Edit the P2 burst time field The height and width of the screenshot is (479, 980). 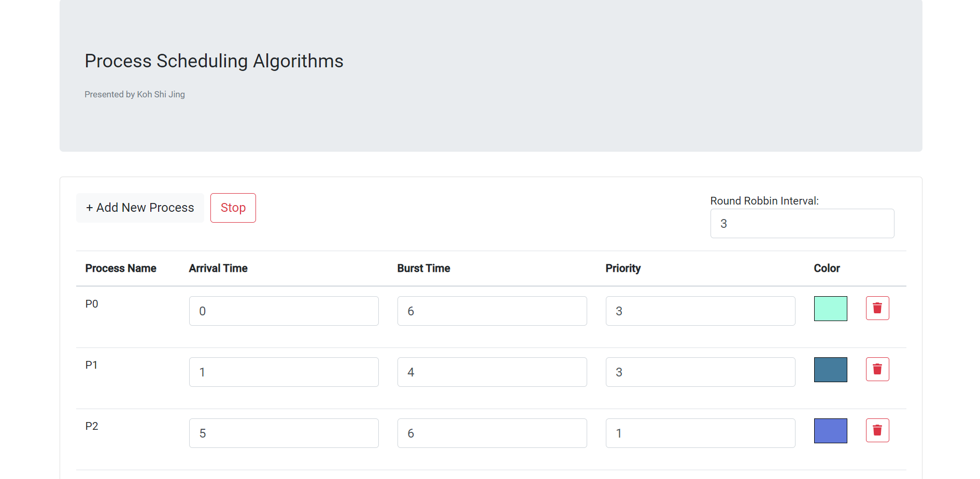pos(492,433)
